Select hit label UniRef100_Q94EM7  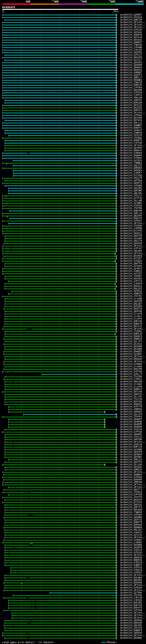coord(131,419)
